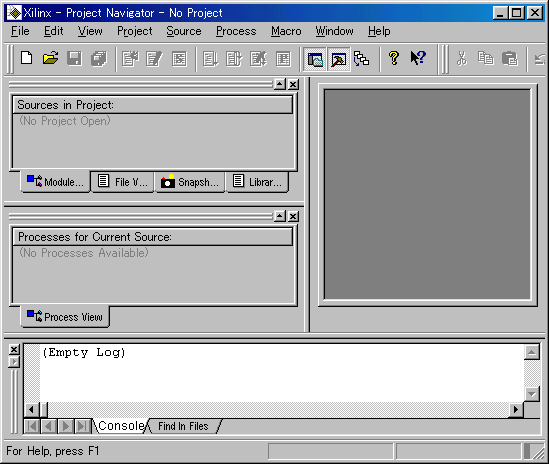The image size is (549, 464).
Task: Toggle the project workspace panel button
Action: [315, 59]
